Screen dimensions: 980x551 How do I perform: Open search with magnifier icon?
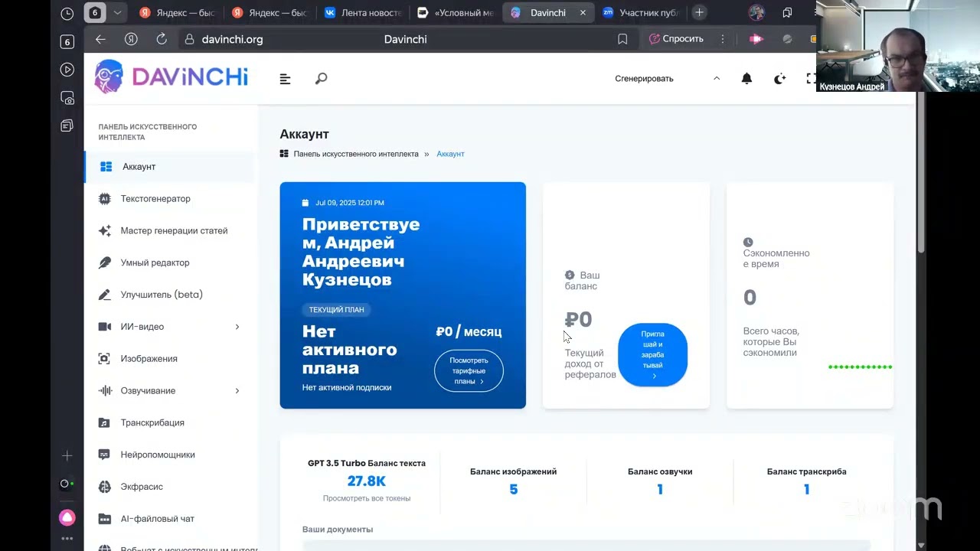point(321,79)
